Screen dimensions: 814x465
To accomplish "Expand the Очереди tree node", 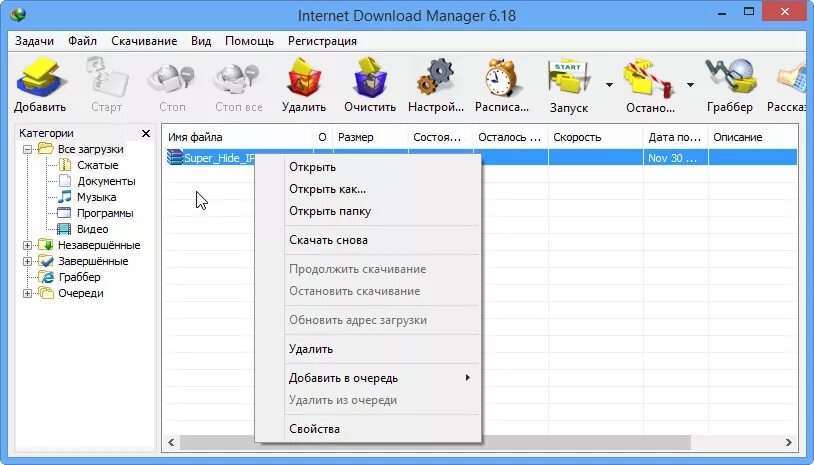I will point(28,294).
